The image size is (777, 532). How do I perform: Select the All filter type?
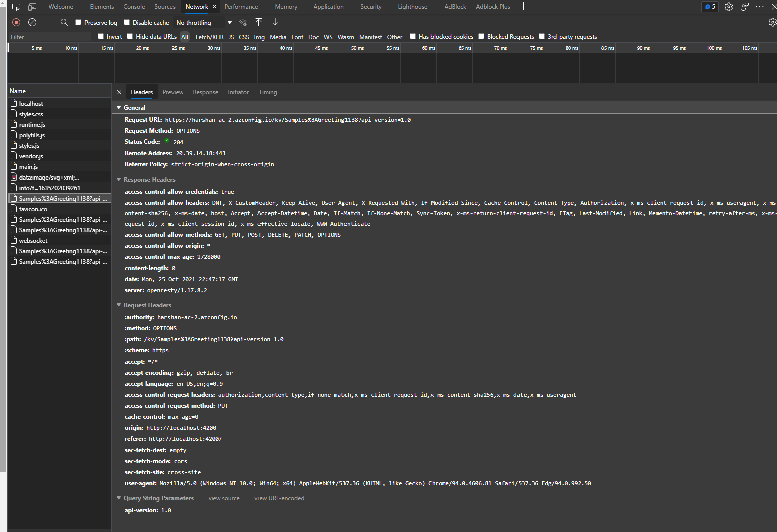pos(185,37)
